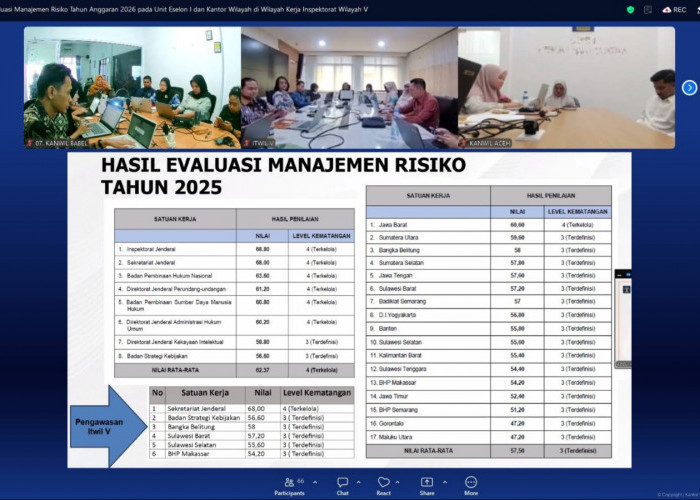Click the Banten row
The height and width of the screenshot is (500, 700).
pos(489,328)
